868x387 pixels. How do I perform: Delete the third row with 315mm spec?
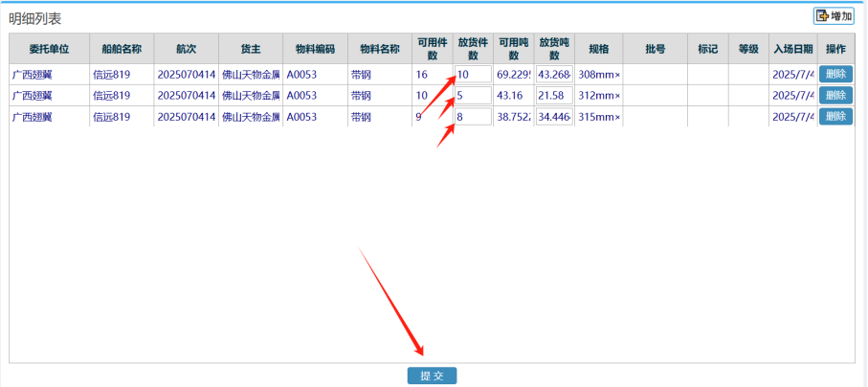coord(835,116)
